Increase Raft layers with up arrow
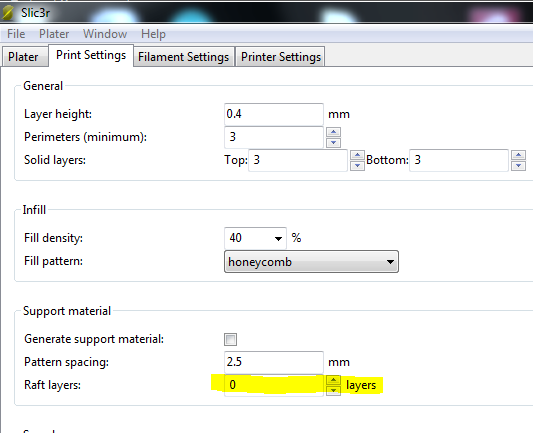The image size is (533, 433). click(333, 380)
